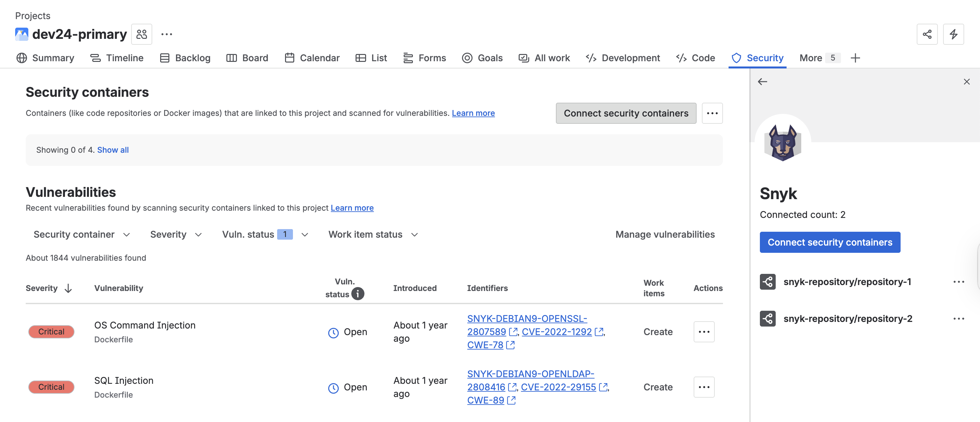Show all security containers via Show all link

click(x=113, y=150)
